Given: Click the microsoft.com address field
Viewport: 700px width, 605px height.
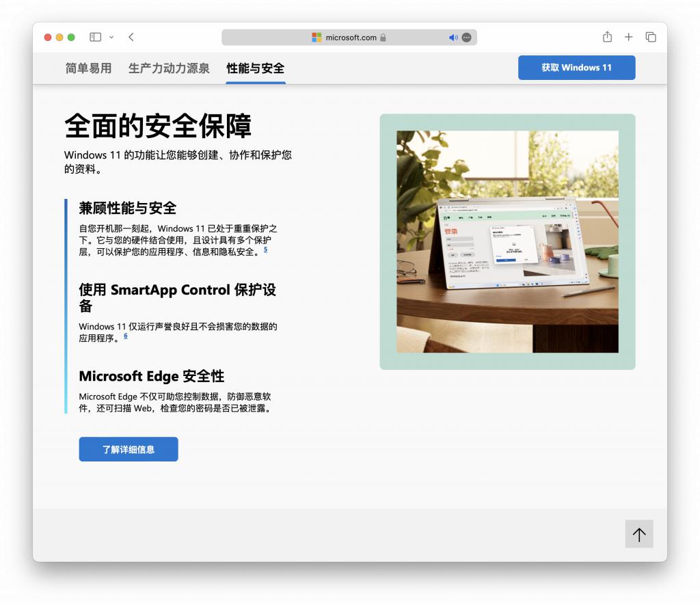Looking at the screenshot, I should [x=350, y=38].
